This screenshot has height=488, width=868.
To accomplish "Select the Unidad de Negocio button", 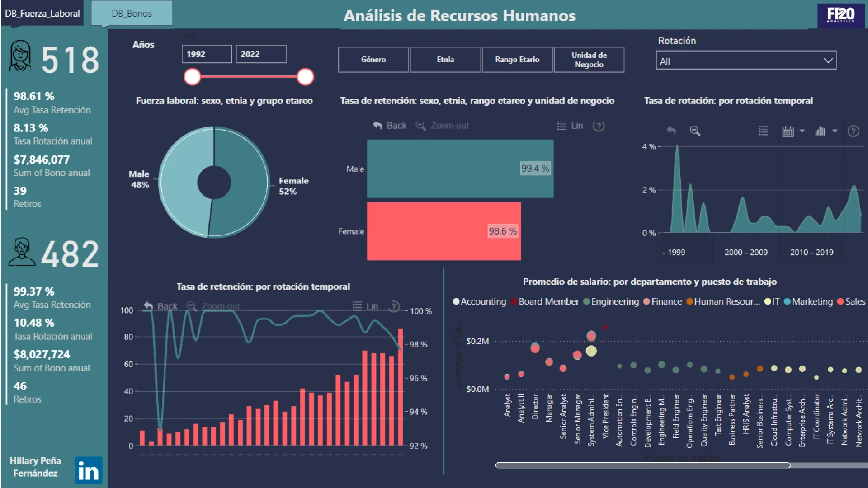I will 589,60.
